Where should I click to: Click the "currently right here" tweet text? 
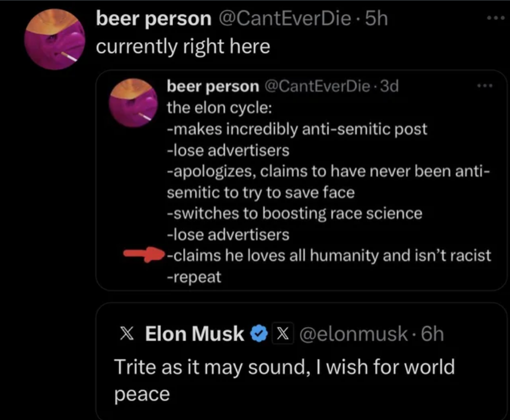click(x=183, y=46)
